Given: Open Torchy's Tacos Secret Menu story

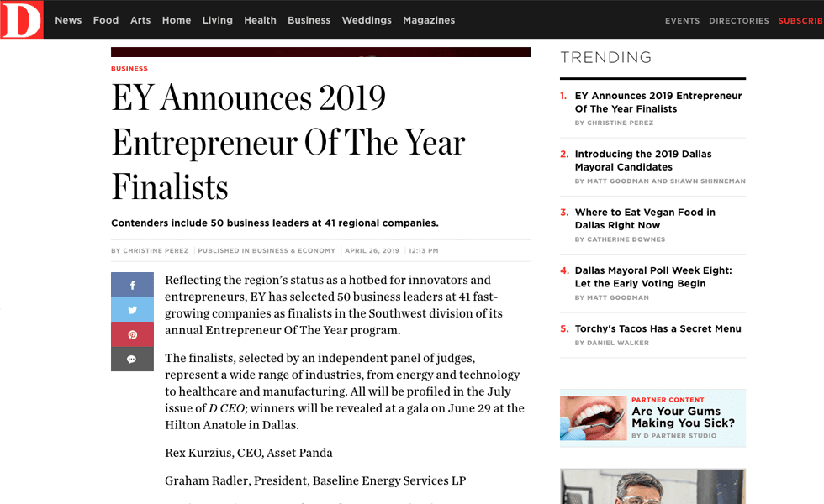Looking at the screenshot, I should pyautogui.click(x=658, y=328).
